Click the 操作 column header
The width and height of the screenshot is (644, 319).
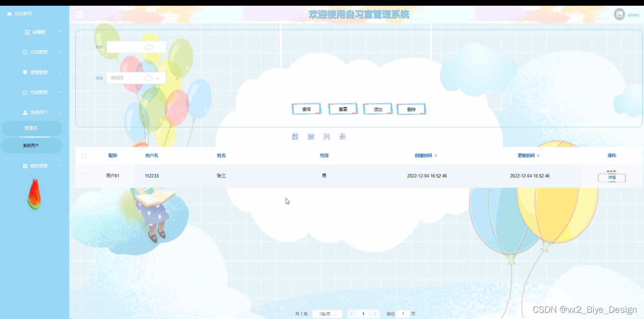[612, 155]
